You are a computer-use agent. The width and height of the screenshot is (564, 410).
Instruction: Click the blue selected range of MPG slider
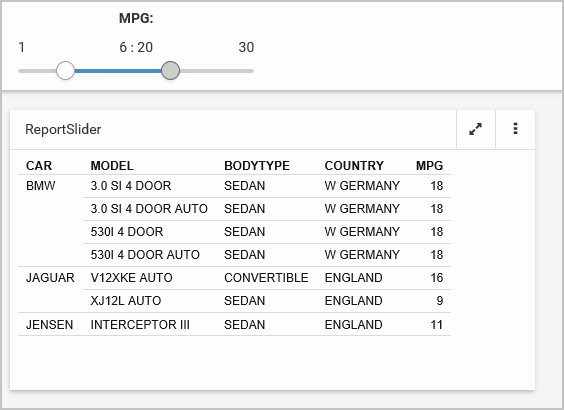tap(118, 71)
